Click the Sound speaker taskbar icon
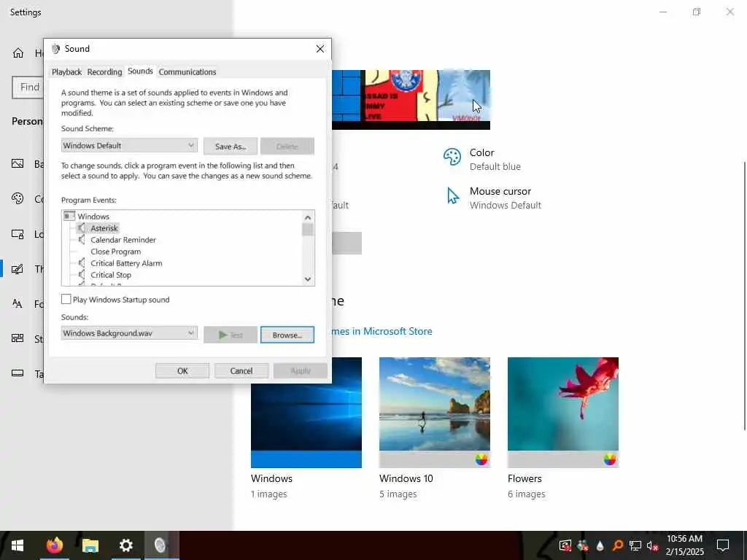 pyautogui.click(x=160, y=545)
